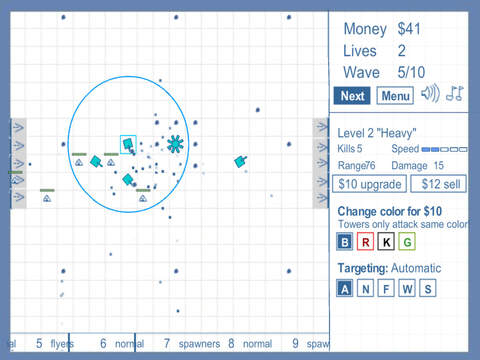Viewport: 480px width, 360px height.
Task: Change tower color to green G
Action: [407, 242]
